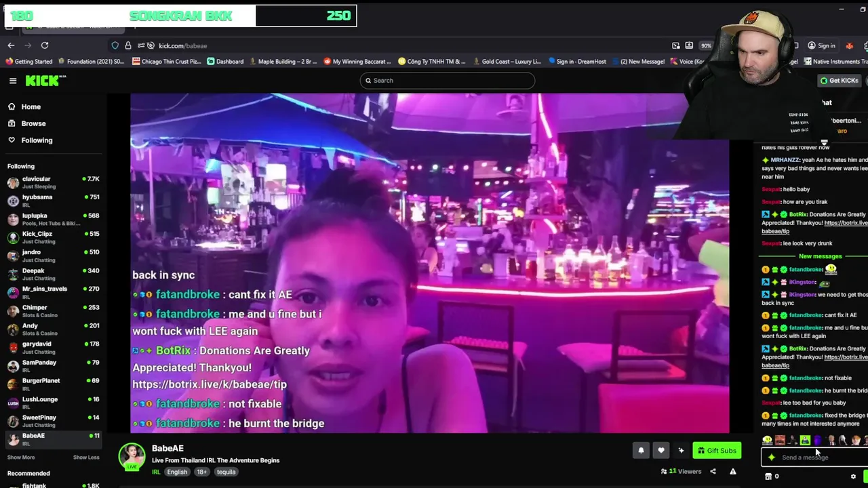This screenshot has height=488, width=868.
Task: Insert the yellow smiley emote
Action: (767, 441)
